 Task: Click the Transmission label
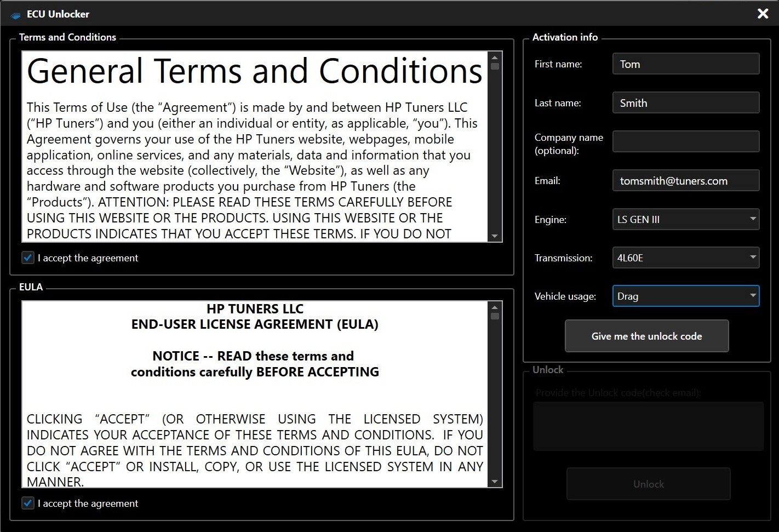click(x=563, y=258)
